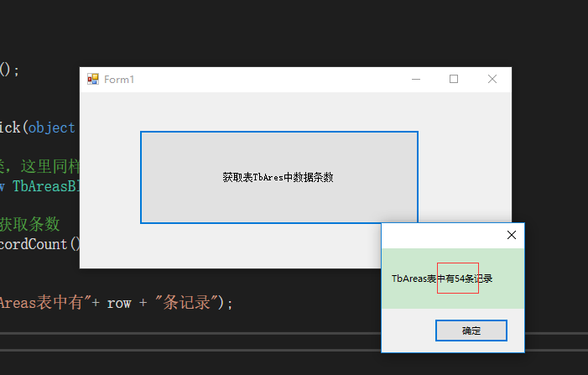Click the green comment 获取条数 in the editor

(x=30, y=224)
